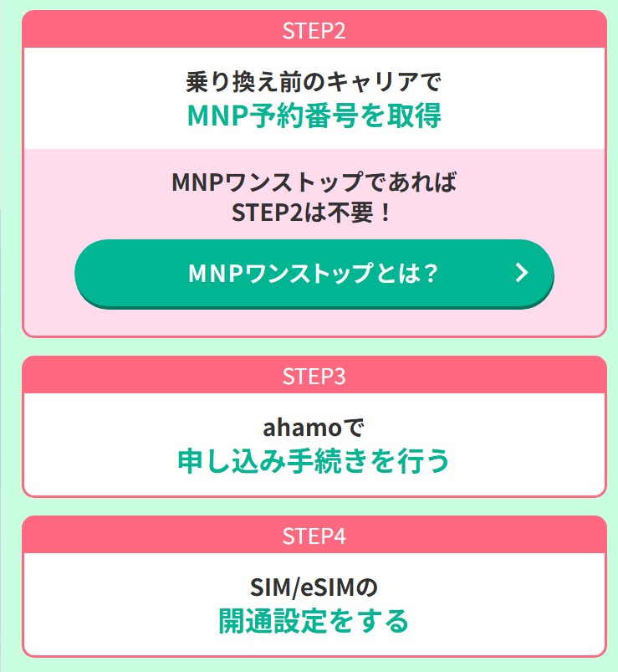
Task: Click the 申し込み手続きを行う heading
Action: 314,461
